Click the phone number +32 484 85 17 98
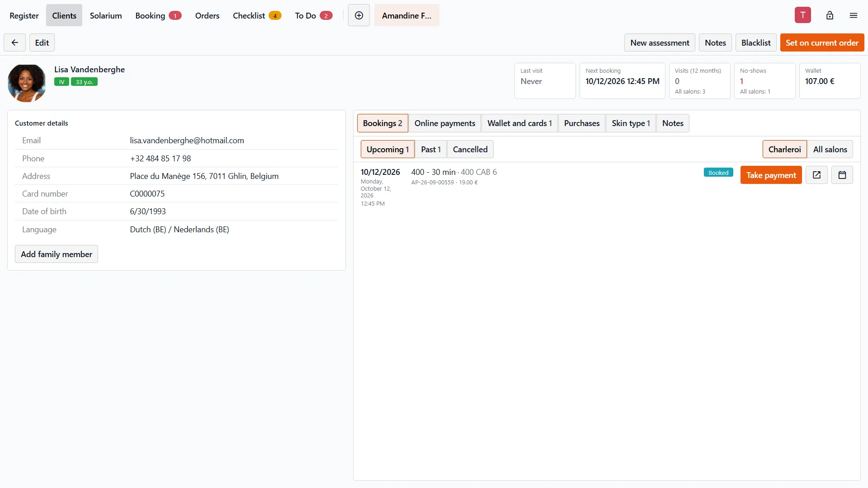The width and height of the screenshot is (868, 488). tap(160, 159)
